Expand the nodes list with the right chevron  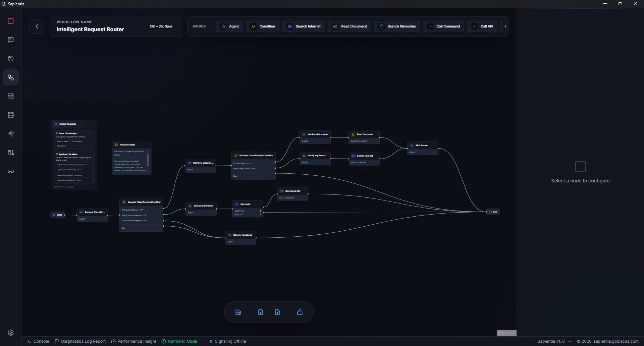(x=505, y=26)
